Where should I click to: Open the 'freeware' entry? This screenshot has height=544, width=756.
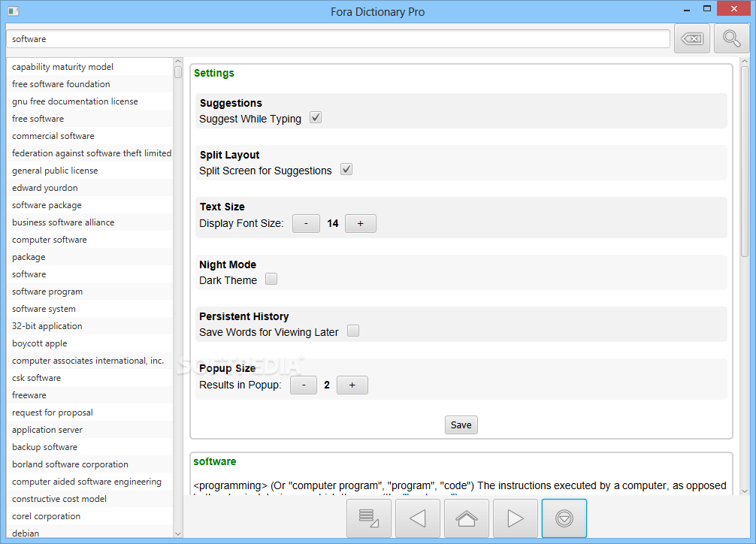(x=89, y=395)
